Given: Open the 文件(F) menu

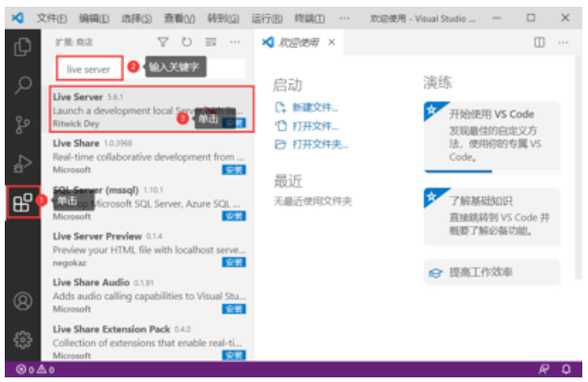Looking at the screenshot, I should [x=51, y=18].
